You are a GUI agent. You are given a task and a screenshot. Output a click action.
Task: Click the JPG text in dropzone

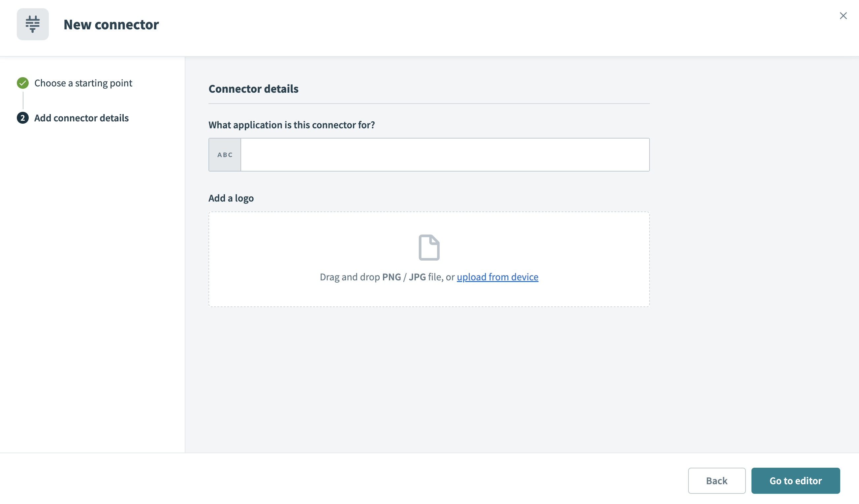coord(417,277)
